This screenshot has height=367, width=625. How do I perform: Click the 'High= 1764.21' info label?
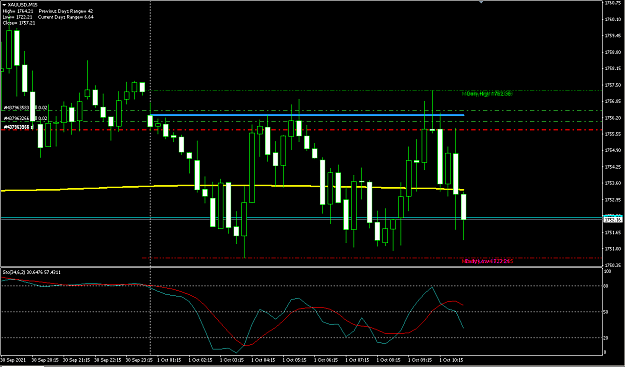click(18, 11)
